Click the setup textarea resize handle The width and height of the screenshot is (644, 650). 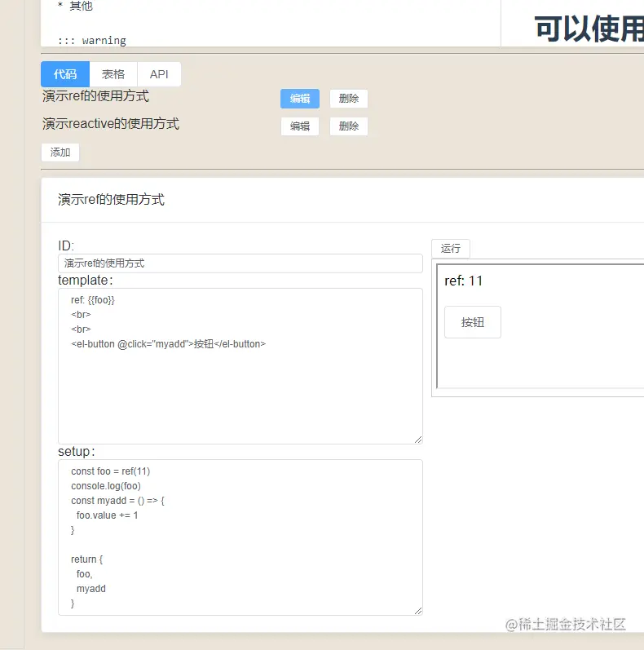point(418,611)
